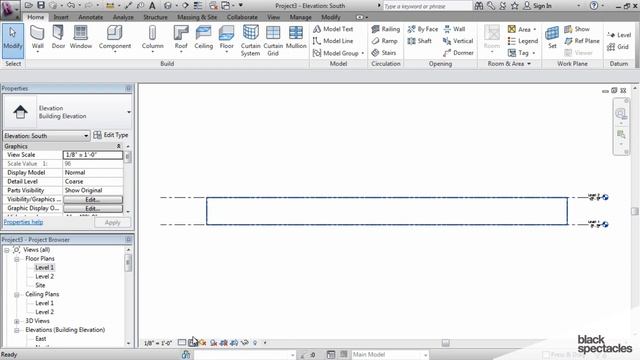Click the Set work plane tool
Viewport: 640px width, 360px height.
pos(552,37)
